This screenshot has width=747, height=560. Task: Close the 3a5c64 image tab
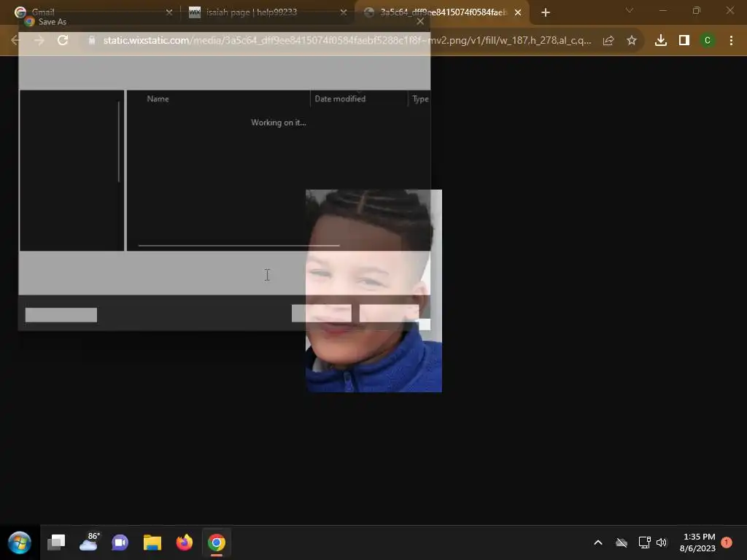tap(518, 12)
